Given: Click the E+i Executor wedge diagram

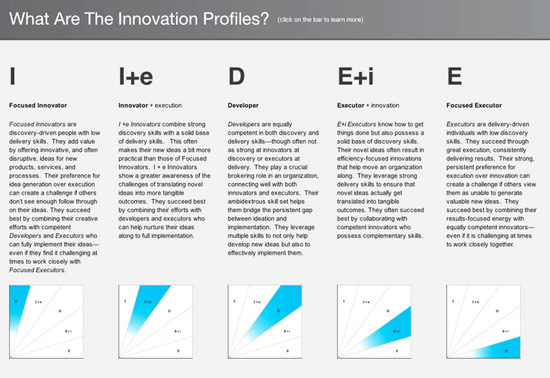Looking at the screenshot, I should [374, 322].
